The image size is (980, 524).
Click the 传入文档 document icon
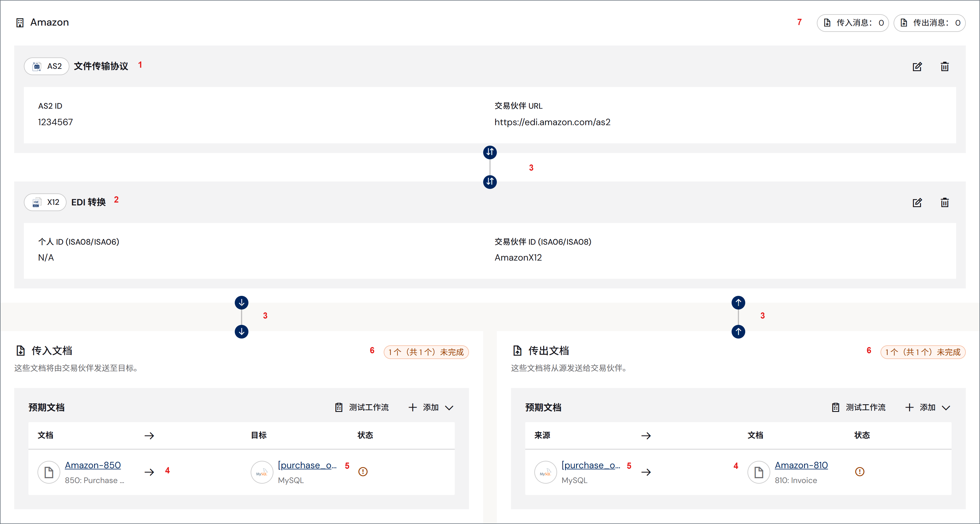(x=20, y=351)
